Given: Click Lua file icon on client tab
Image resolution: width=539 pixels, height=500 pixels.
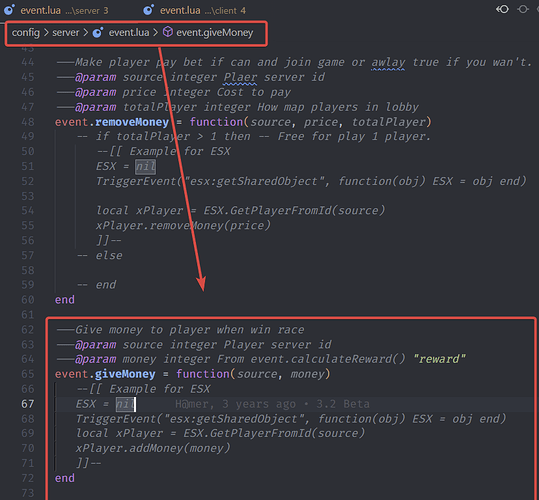Looking at the screenshot, I should 148,10.
